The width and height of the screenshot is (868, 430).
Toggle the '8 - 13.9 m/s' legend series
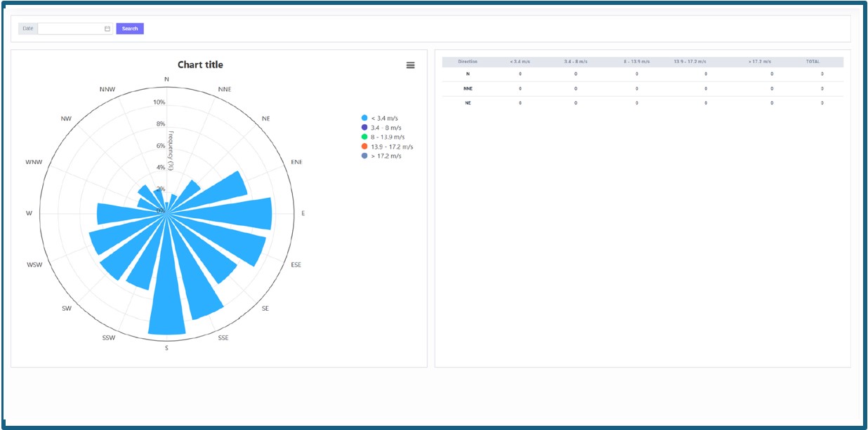(x=387, y=137)
